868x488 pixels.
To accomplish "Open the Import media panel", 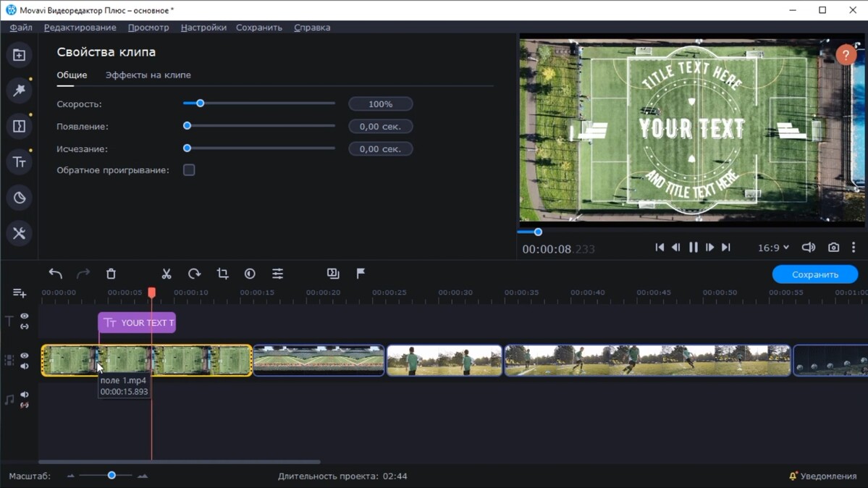I will 19,55.
